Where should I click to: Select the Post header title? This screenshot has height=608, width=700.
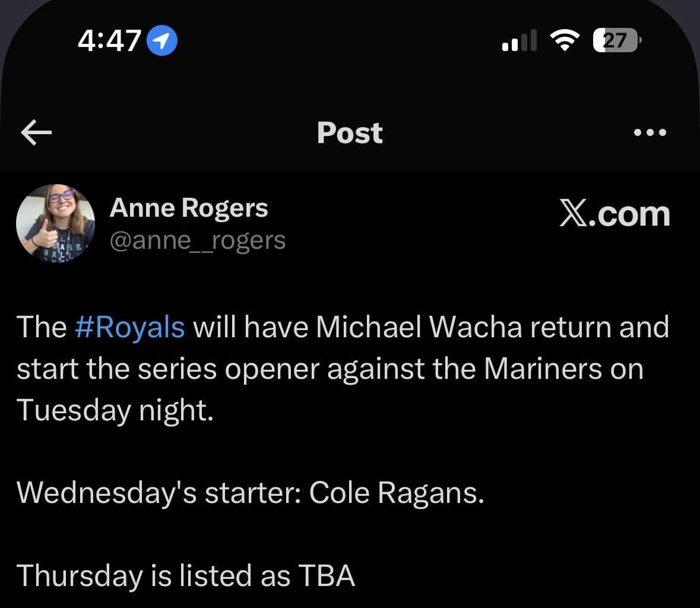(350, 132)
